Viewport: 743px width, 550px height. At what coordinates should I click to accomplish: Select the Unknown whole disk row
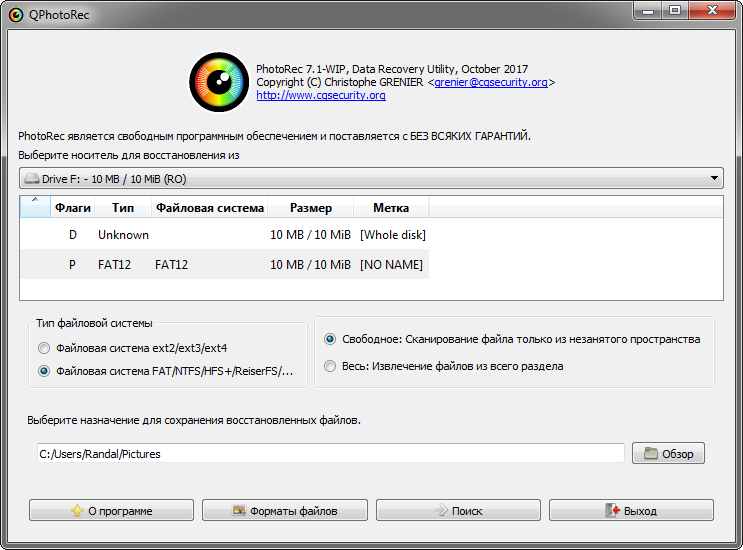point(225,234)
